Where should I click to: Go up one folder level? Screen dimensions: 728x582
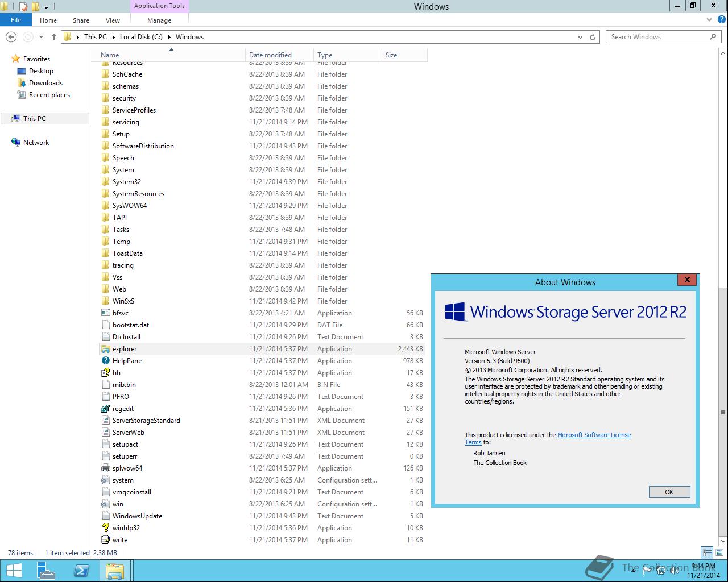click(x=54, y=37)
